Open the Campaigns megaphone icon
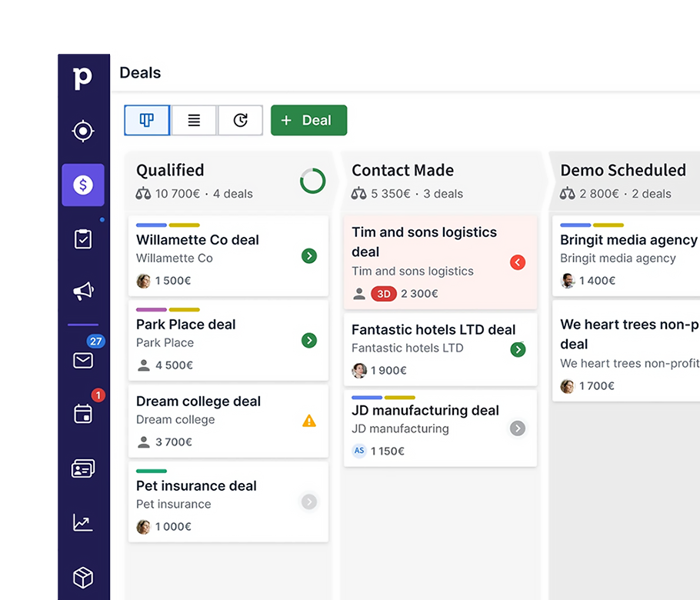The width and height of the screenshot is (700, 600). 83,291
